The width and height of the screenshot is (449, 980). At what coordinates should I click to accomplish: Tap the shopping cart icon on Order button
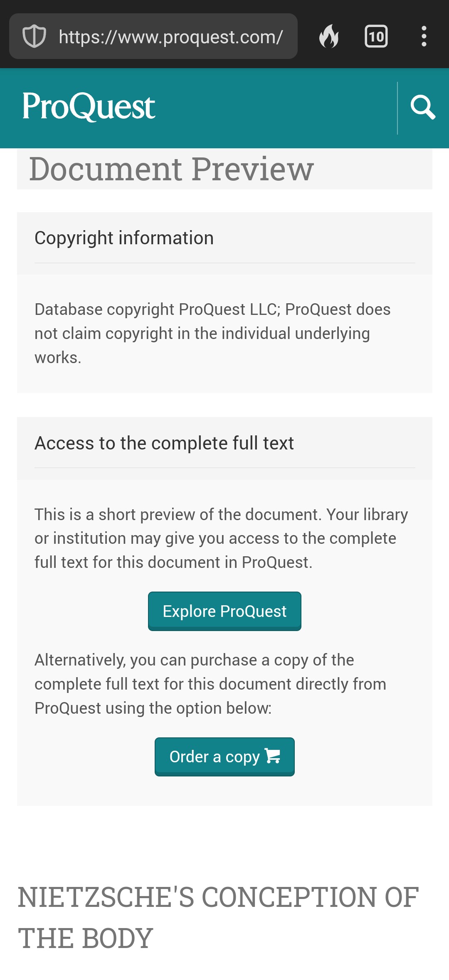point(273,756)
